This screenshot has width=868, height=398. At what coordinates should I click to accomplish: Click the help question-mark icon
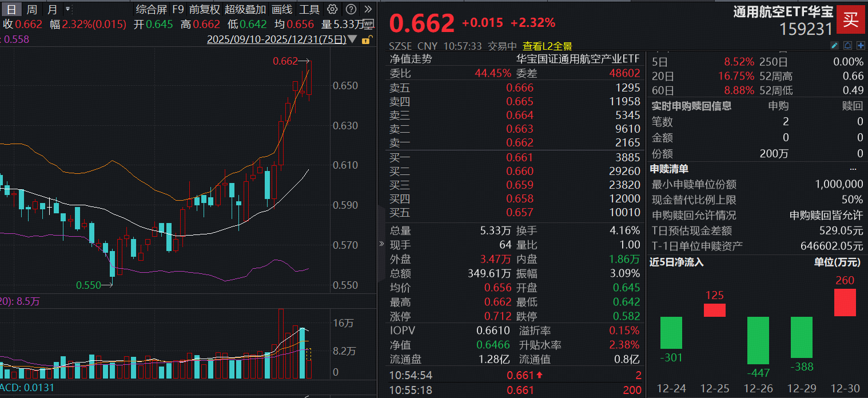point(350,9)
